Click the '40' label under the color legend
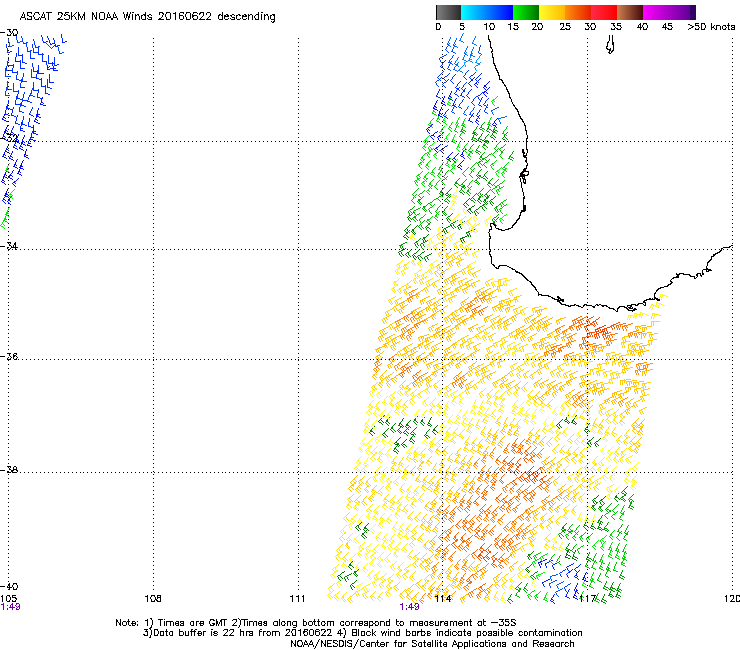The image size is (740, 650). (x=642, y=27)
